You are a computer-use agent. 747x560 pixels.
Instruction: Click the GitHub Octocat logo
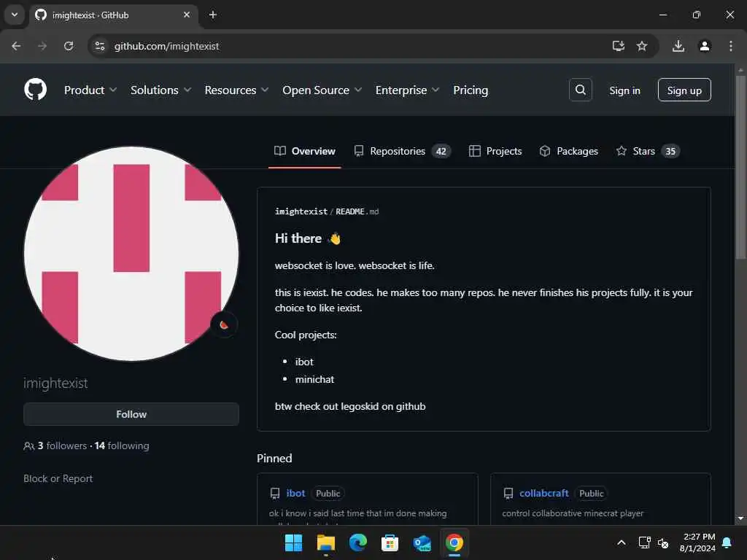35,90
